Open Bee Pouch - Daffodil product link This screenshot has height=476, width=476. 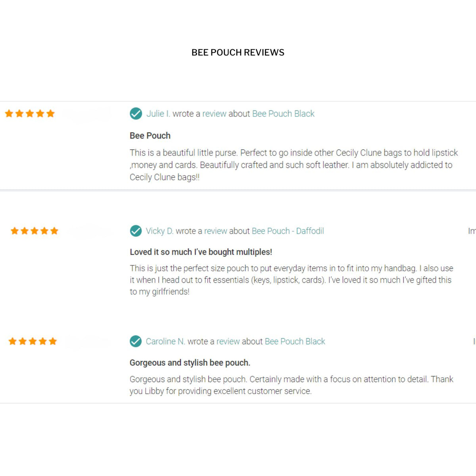[288, 231]
